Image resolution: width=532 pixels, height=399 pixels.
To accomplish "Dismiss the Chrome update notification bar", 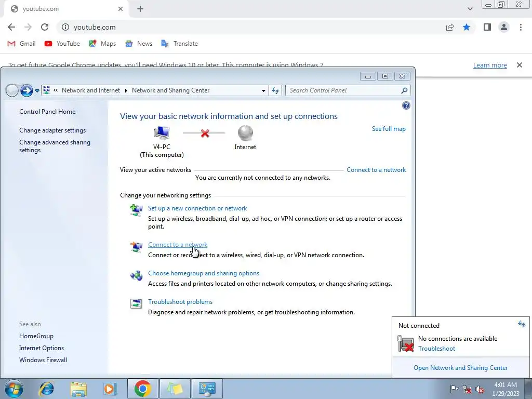I will 519,65.
